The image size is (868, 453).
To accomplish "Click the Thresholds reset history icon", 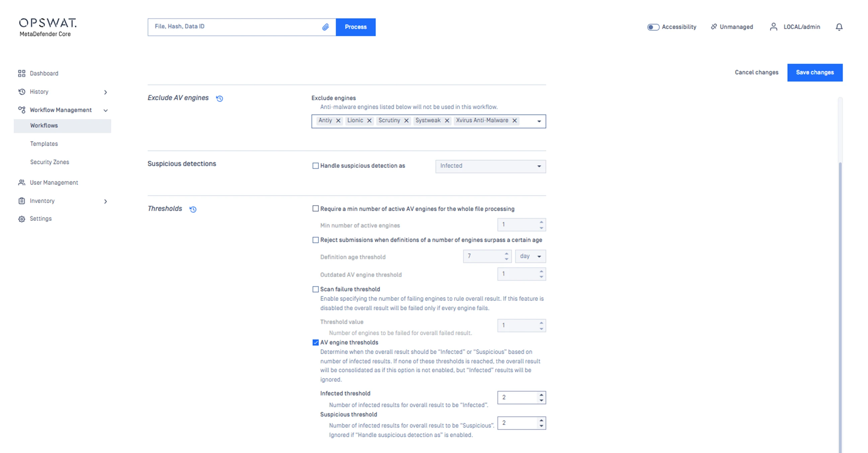I will pos(193,209).
